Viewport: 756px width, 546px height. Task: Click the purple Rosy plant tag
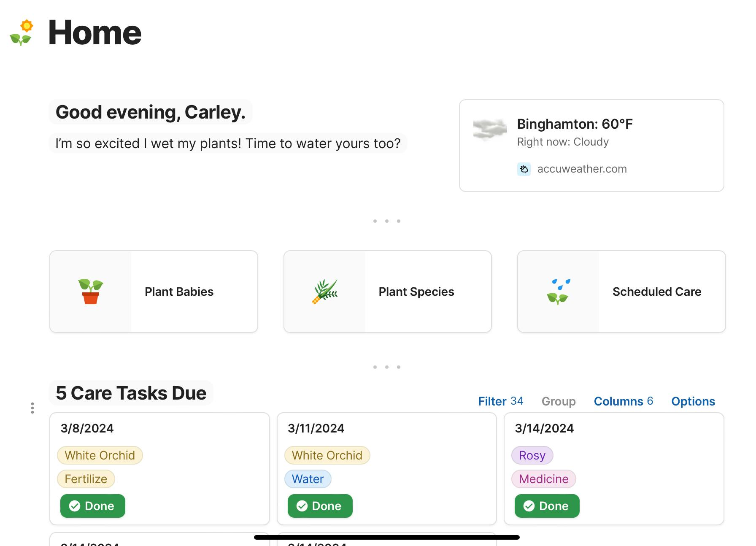[532, 455]
